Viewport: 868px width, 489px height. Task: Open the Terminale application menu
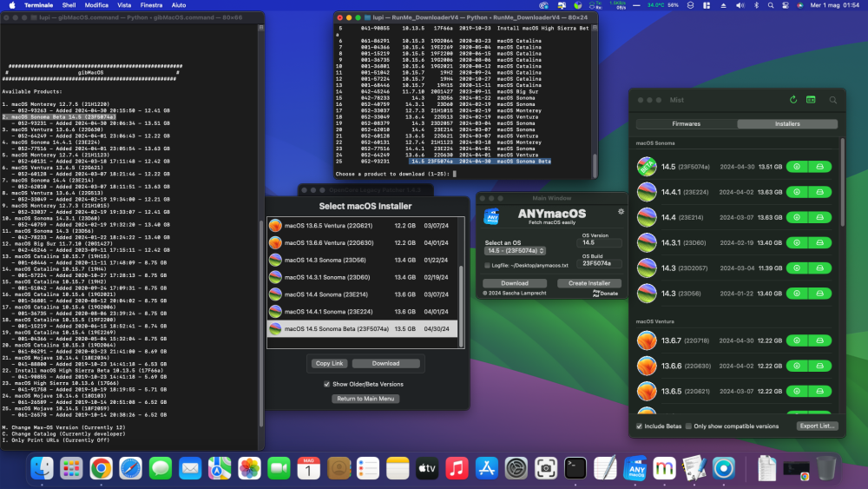click(39, 5)
